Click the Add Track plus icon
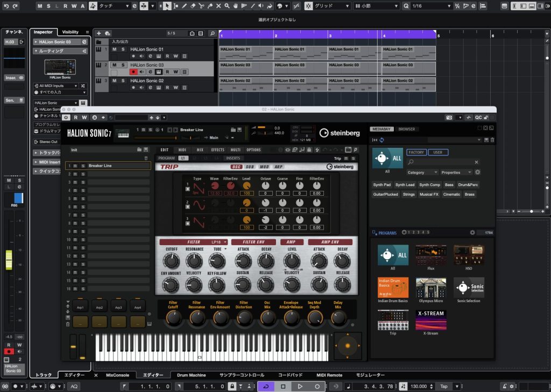 click(x=100, y=33)
